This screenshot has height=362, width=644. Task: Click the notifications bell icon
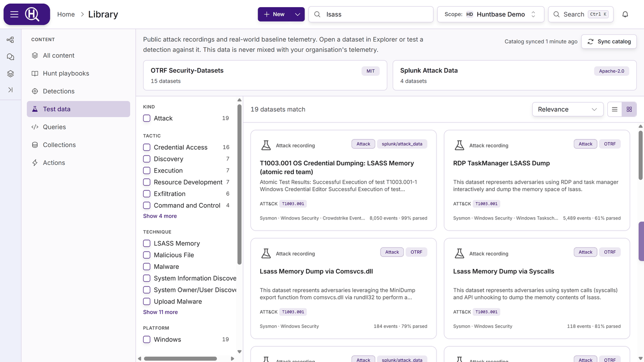coord(625,14)
